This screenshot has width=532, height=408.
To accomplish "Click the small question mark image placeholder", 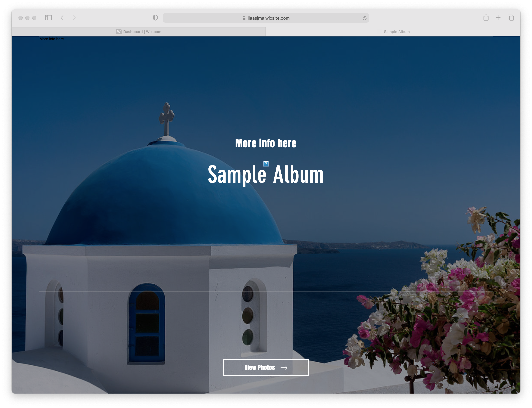I will coord(266,164).
